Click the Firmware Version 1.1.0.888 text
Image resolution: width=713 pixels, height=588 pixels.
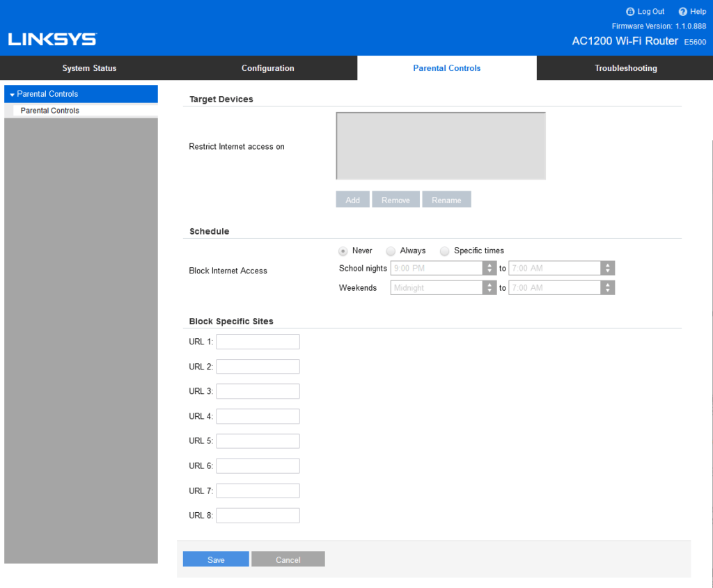[659, 26]
